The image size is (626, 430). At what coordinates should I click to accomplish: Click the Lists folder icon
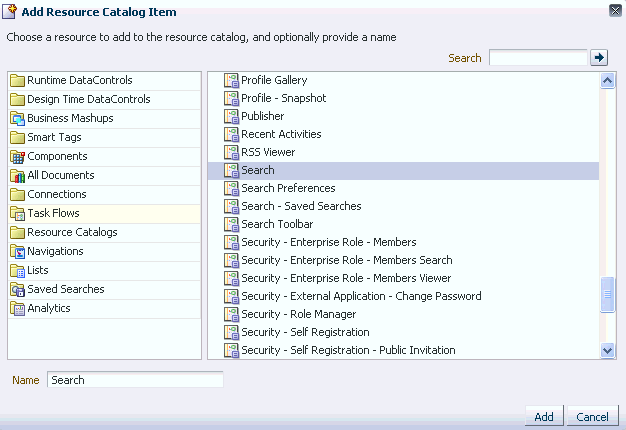pos(17,270)
